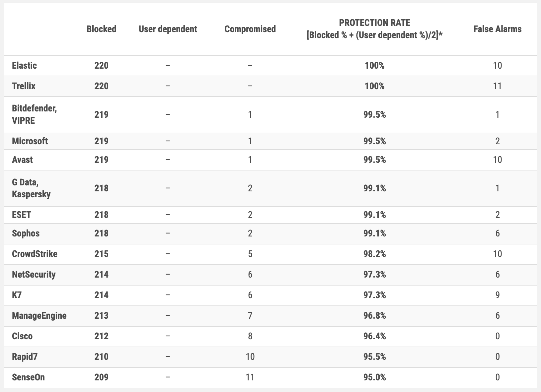Click the G Data, Kaspersky label

click(x=31, y=188)
